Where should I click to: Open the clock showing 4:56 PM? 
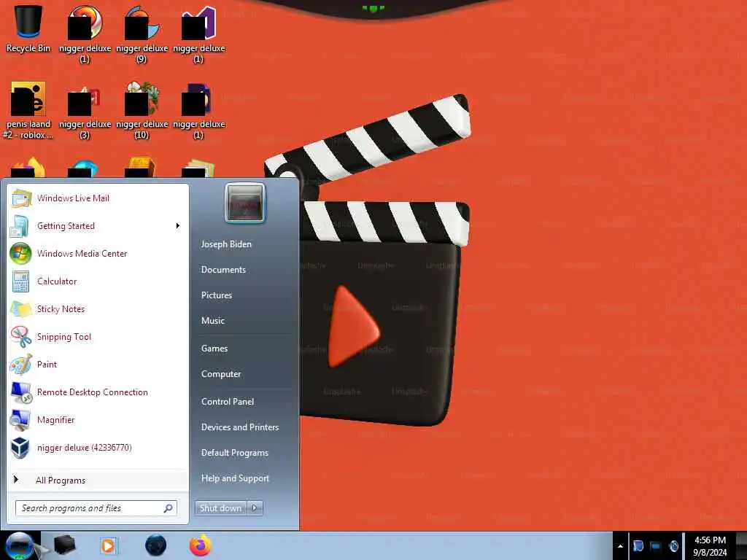click(710, 545)
